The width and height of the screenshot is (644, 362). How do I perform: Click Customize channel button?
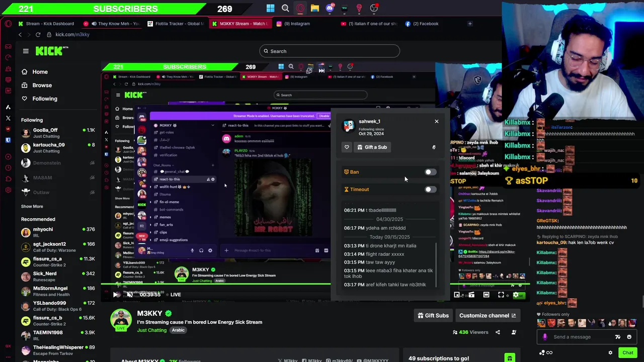point(488,315)
